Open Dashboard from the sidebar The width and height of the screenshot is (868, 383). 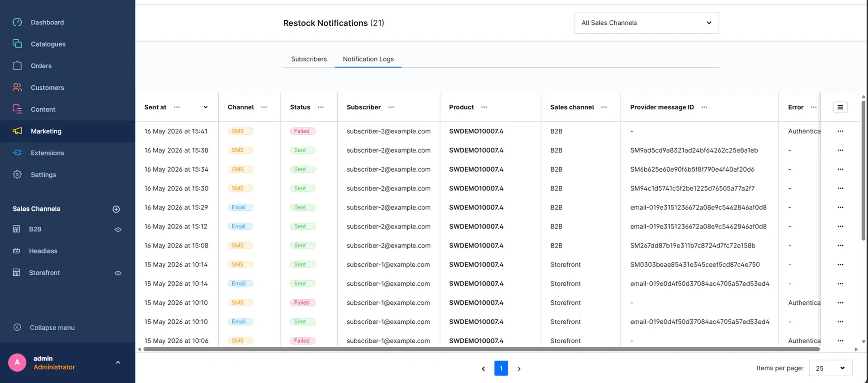pos(47,22)
